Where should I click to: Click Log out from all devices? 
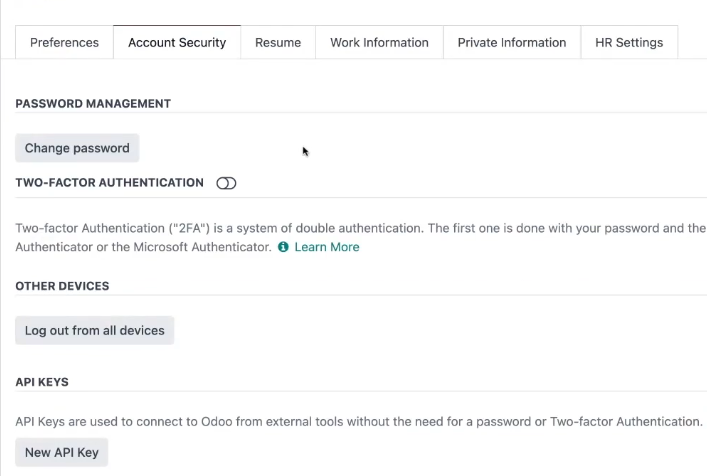point(95,330)
